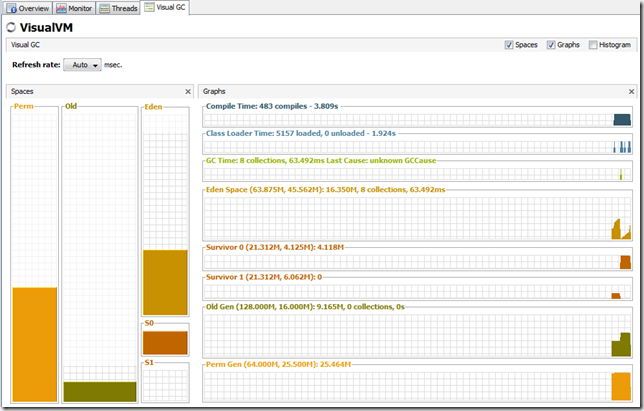Click the Refresh rate label
The image size is (644, 411).
36,65
